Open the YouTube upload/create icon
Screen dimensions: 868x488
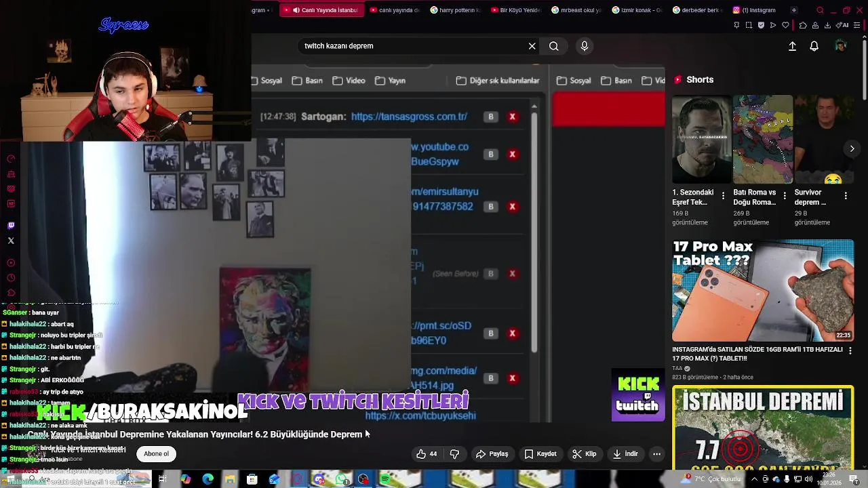(792, 46)
